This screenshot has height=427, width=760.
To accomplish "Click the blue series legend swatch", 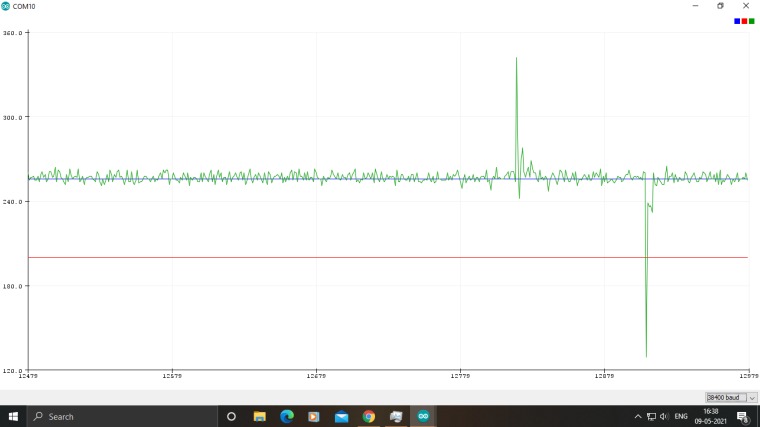I will [737, 21].
